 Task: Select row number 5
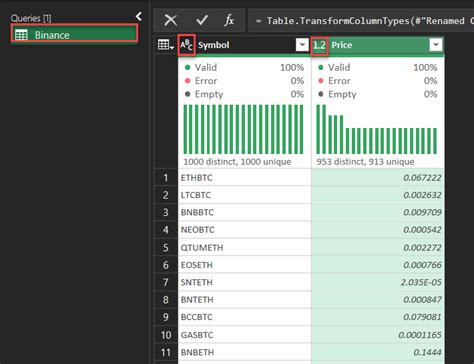(x=166, y=248)
